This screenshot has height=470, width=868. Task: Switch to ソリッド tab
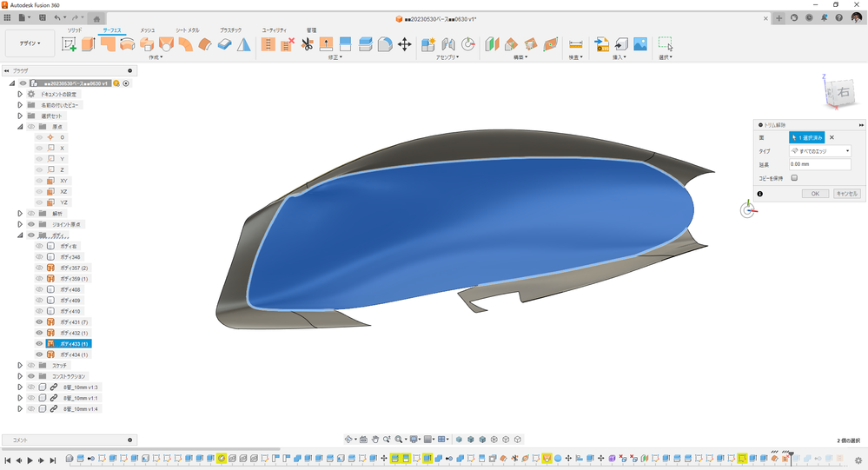pos(74,30)
